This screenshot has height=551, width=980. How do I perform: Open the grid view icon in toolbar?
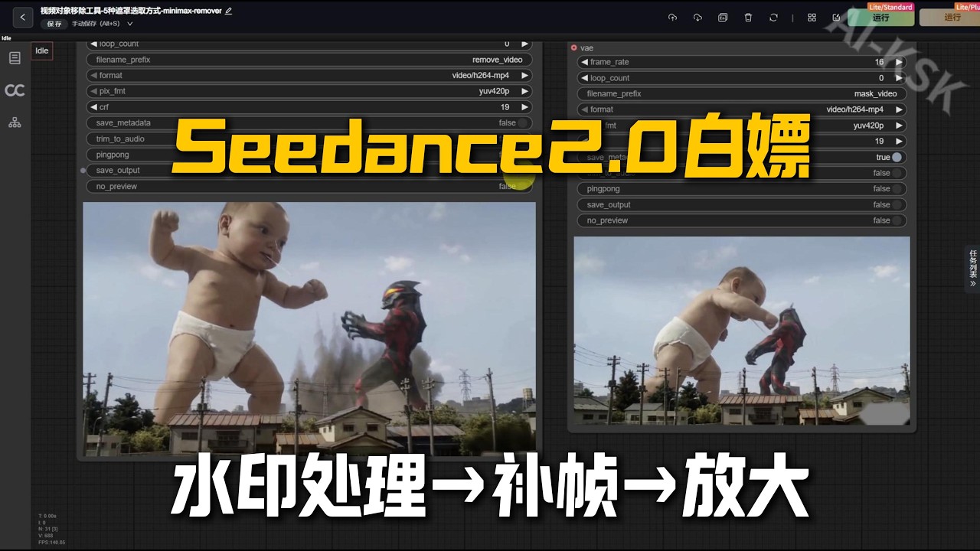(812, 18)
